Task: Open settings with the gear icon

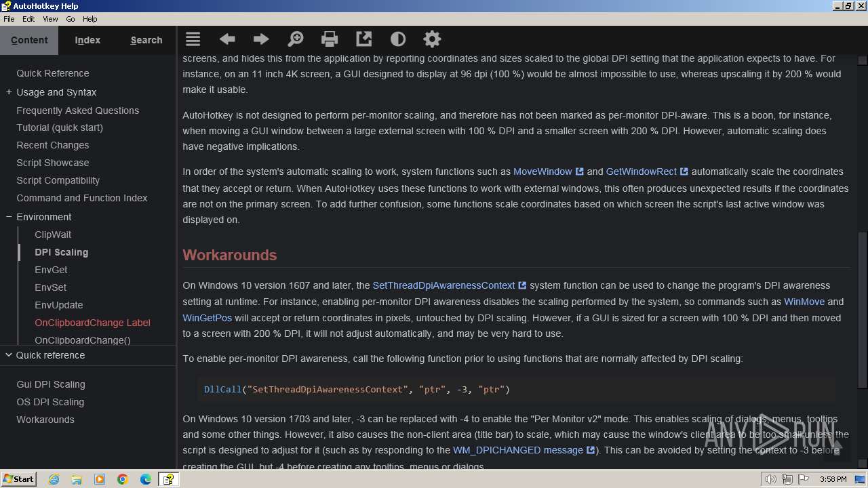Action: tap(432, 39)
